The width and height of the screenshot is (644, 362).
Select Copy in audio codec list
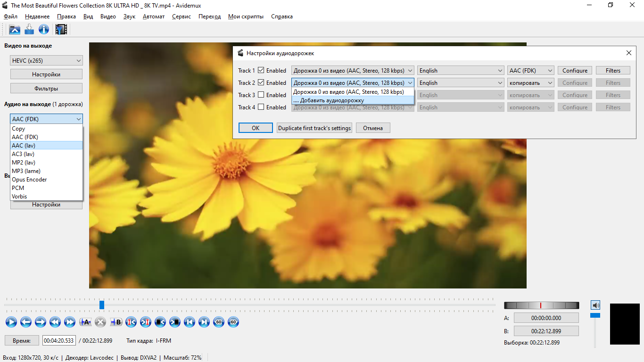click(46, 128)
